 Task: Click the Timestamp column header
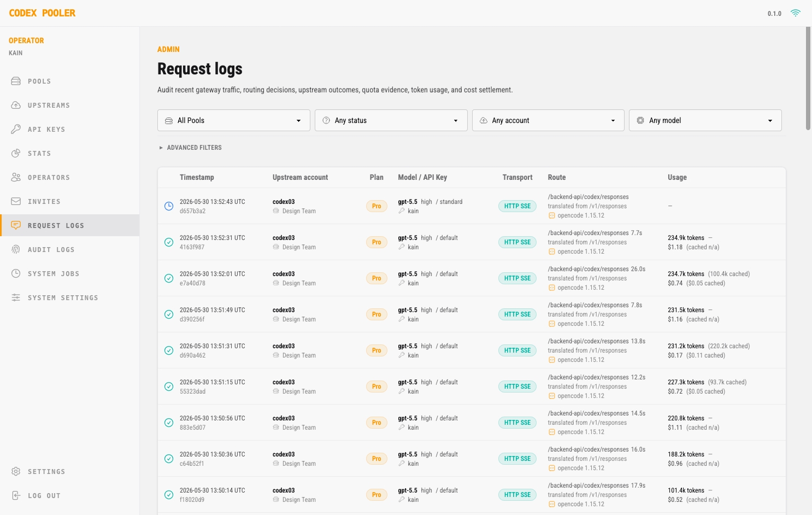coord(197,177)
